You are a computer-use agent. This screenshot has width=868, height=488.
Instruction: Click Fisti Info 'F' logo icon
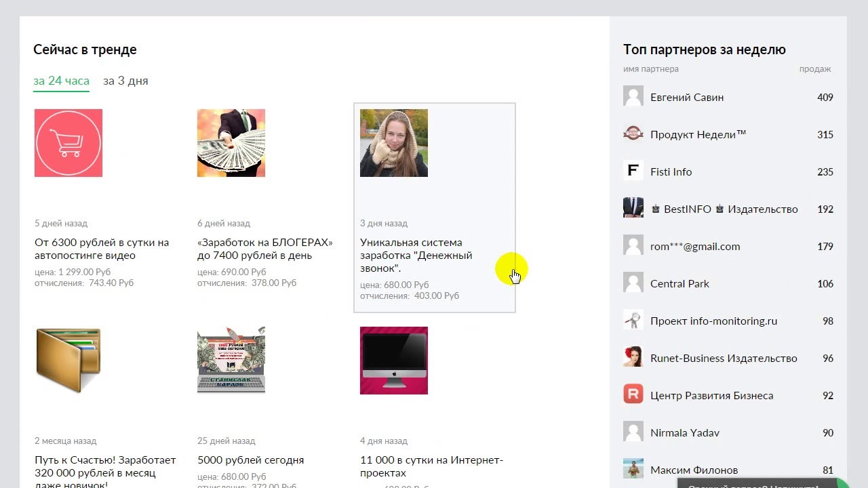click(x=633, y=170)
